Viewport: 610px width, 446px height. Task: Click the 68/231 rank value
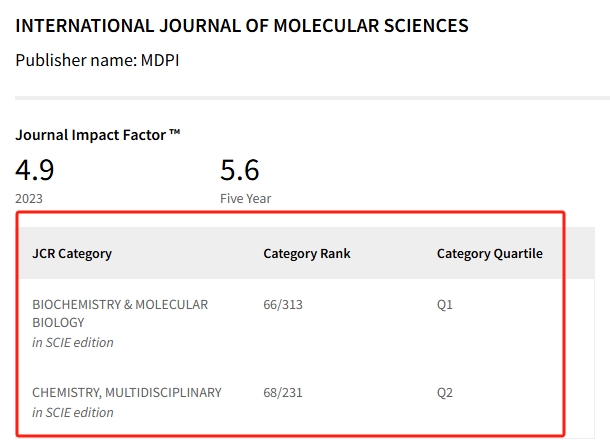[283, 392]
